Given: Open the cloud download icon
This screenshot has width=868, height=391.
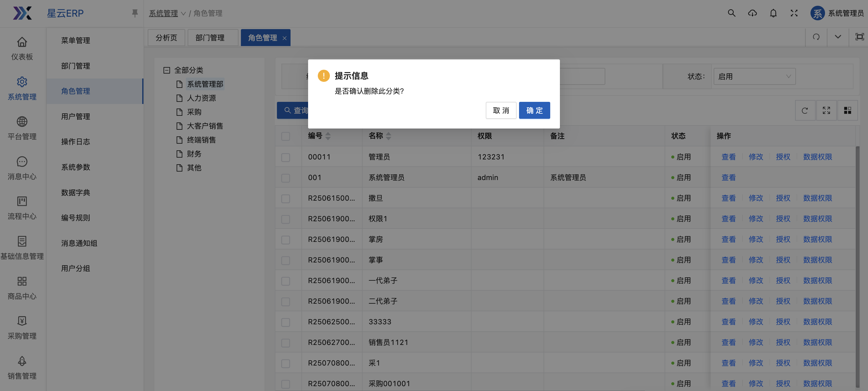Looking at the screenshot, I should pos(752,13).
